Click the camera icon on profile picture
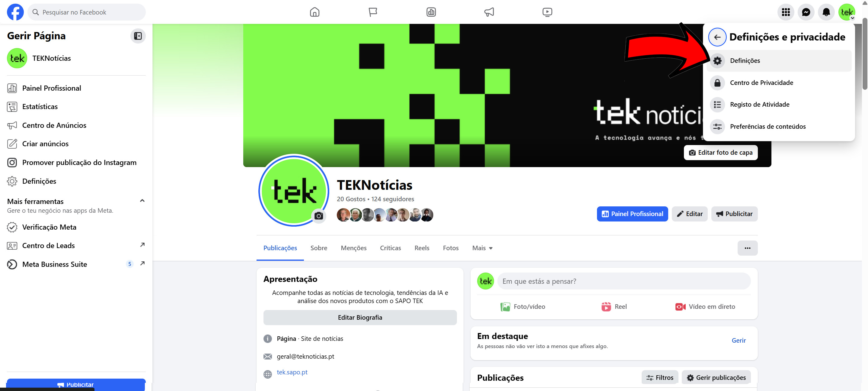868x391 pixels. pos(318,216)
